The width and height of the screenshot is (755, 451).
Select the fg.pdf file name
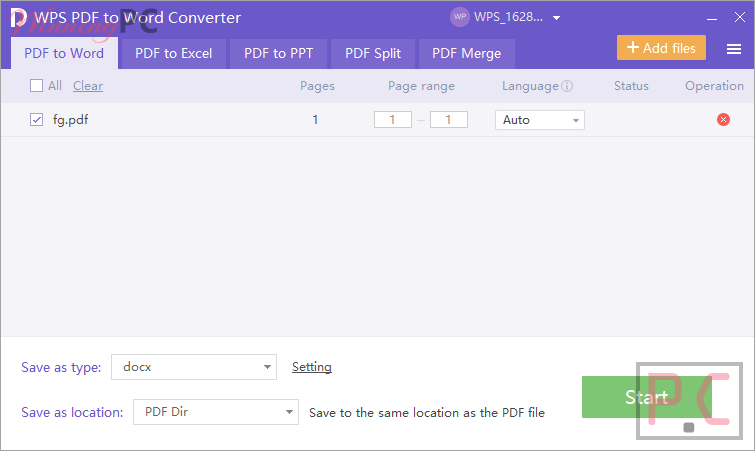tap(70, 120)
